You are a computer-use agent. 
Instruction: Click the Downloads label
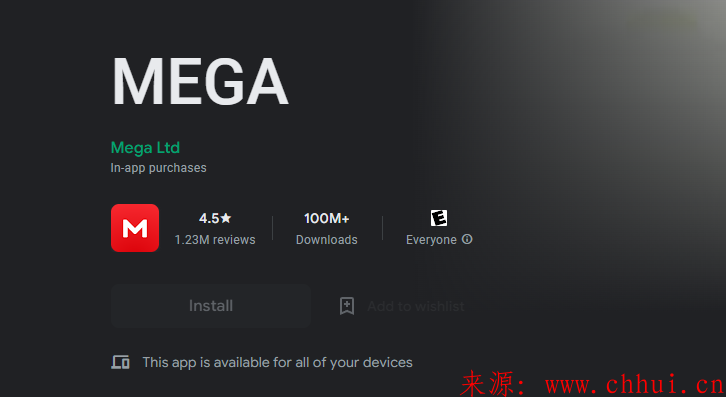(326, 240)
